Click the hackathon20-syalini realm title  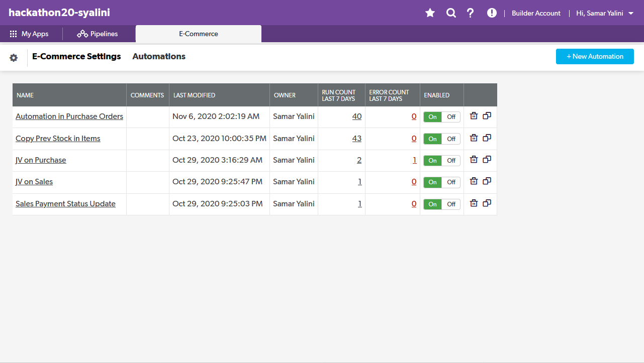click(x=59, y=13)
